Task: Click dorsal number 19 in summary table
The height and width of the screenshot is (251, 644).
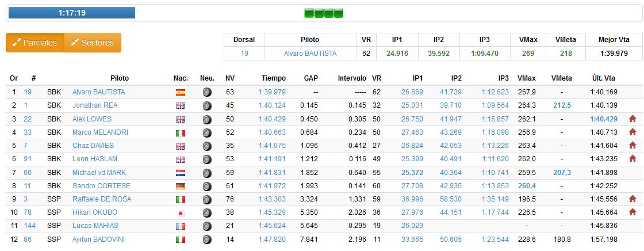Action: (244, 54)
